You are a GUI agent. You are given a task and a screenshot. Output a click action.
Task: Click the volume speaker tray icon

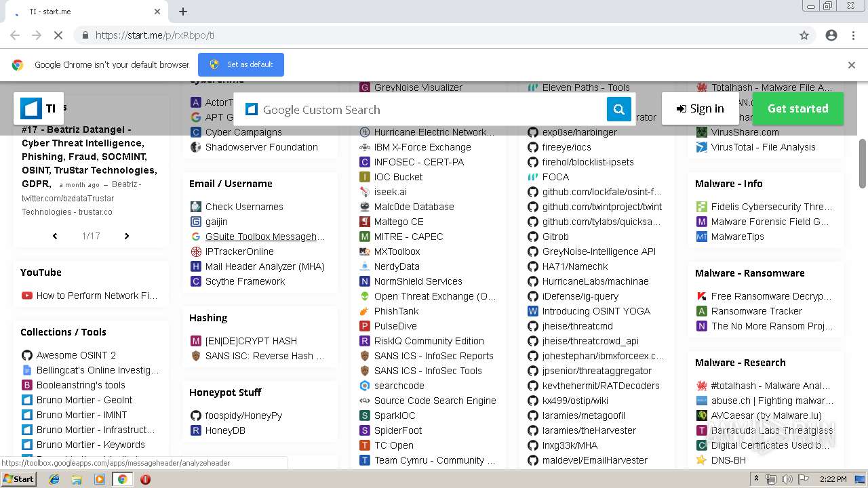click(787, 479)
